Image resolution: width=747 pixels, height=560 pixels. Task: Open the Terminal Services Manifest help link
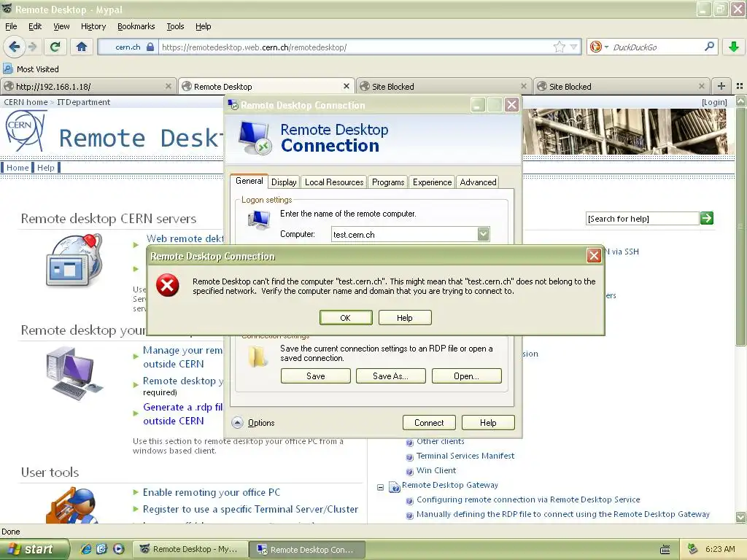[x=465, y=456]
